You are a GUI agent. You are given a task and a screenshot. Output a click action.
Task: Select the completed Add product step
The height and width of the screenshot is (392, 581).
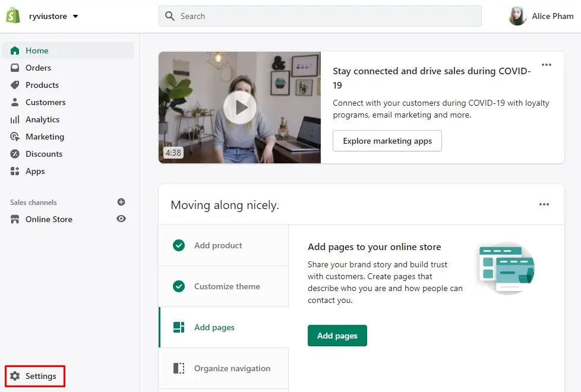[223, 245]
